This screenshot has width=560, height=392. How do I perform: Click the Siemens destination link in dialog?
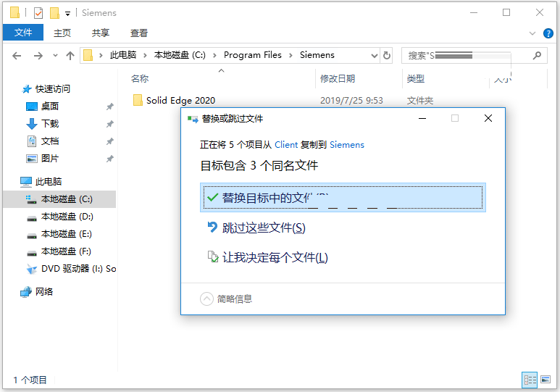[x=347, y=145]
